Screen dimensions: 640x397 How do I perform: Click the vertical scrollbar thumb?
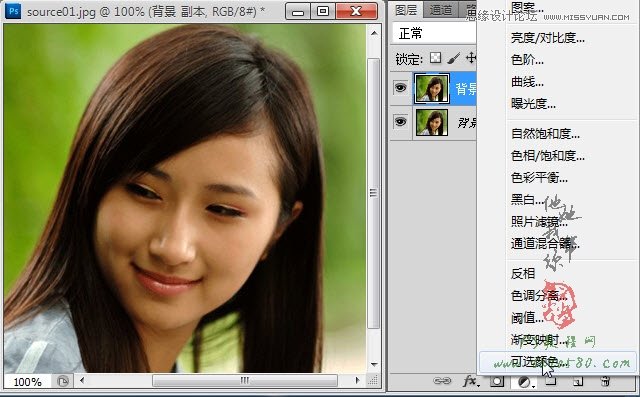click(x=373, y=193)
